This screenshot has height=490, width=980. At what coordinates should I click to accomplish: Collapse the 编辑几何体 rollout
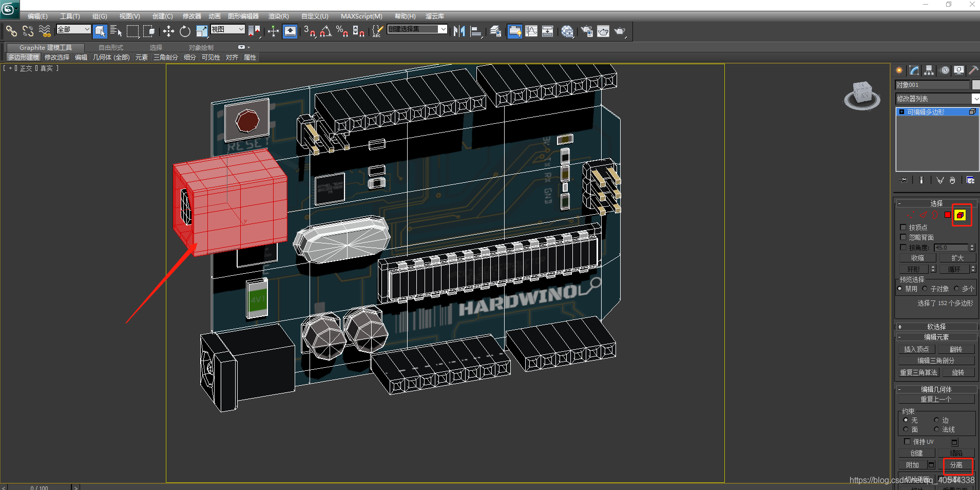pos(936,389)
